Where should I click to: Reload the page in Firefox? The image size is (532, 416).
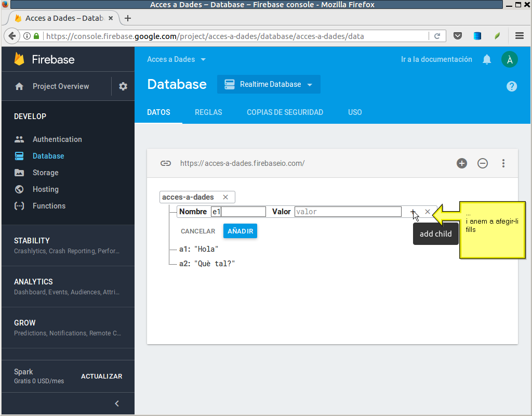(x=437, y=36)
